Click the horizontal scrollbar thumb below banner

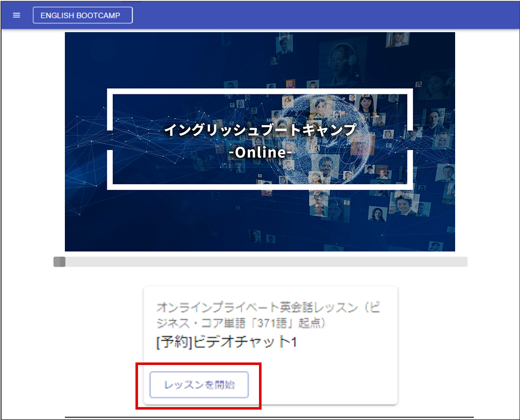pos(59,262)
